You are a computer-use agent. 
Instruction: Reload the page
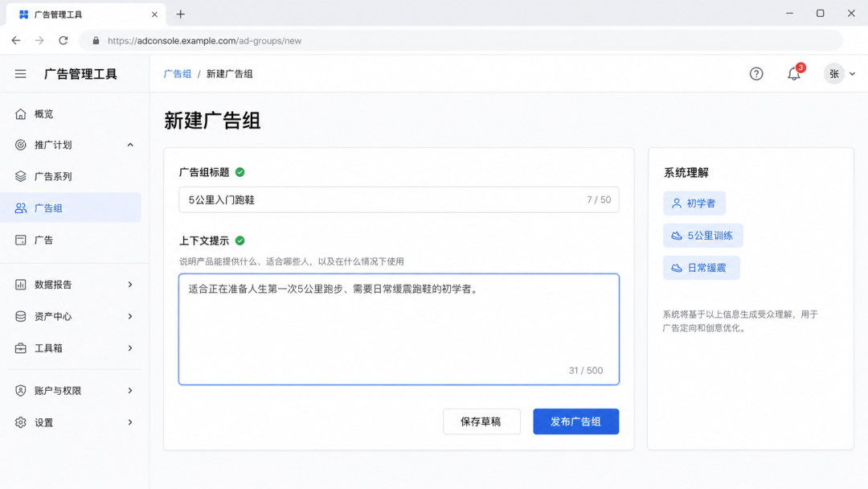click(x=63, y=40)
